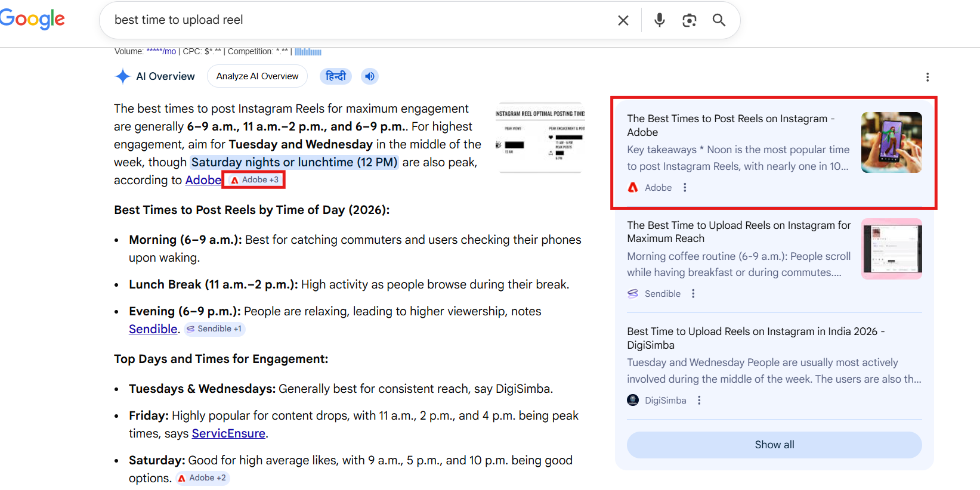Open AI Overview three-dot options menu

coord(927,77)
